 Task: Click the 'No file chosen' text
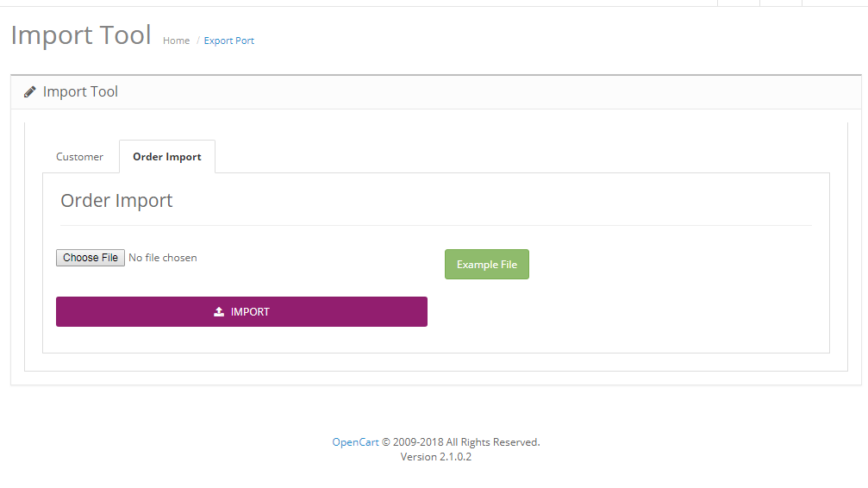pos(163,258)
